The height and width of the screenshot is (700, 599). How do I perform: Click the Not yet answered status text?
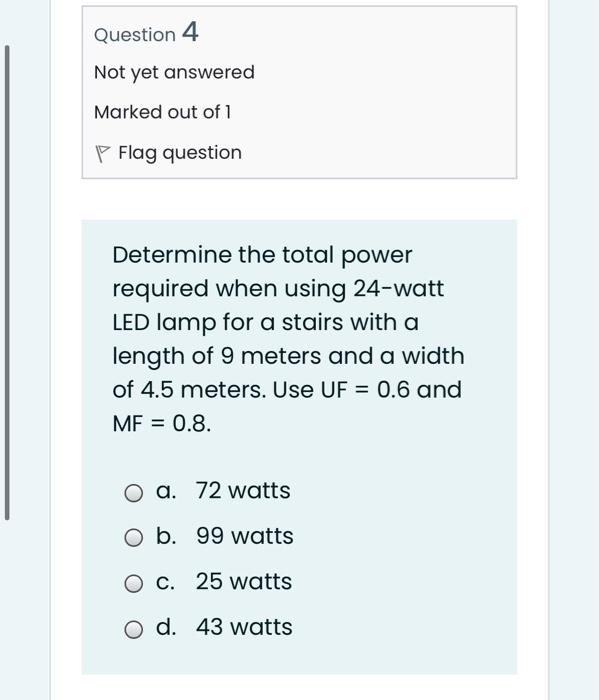tap(175, 72)
